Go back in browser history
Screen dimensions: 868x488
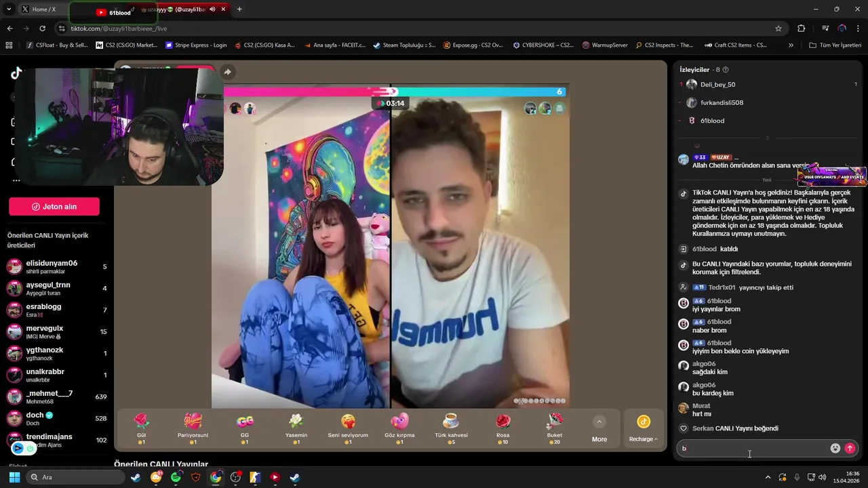(x=9, y=28)
